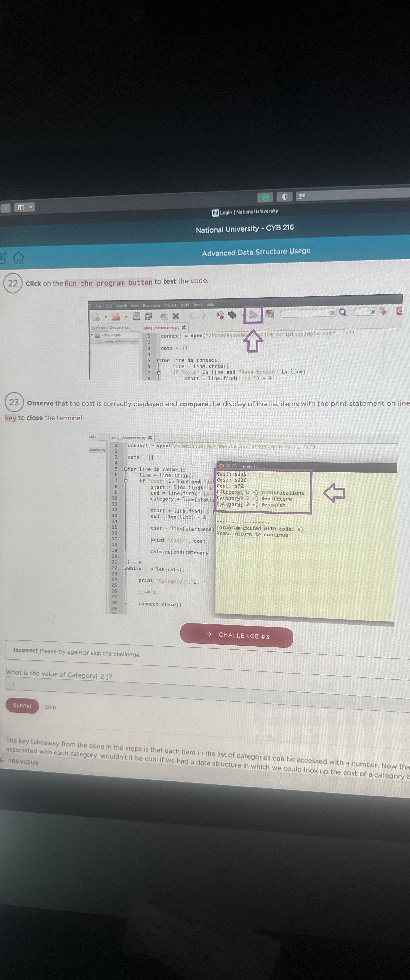This screenshot has width=410, height=980.
Task: Click the CHALLENGE #3 button
Action: [237, 635]
